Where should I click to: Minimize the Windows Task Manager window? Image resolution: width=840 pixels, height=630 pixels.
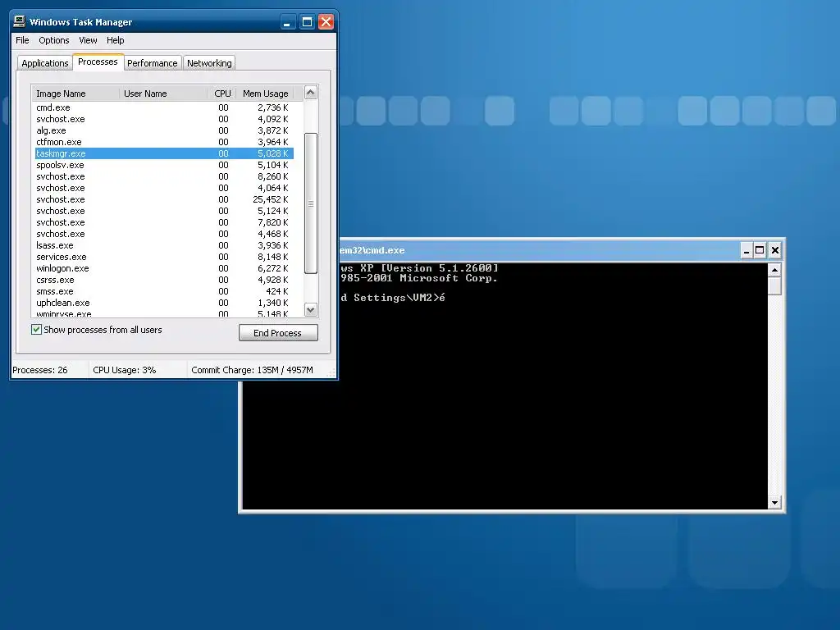288,22
